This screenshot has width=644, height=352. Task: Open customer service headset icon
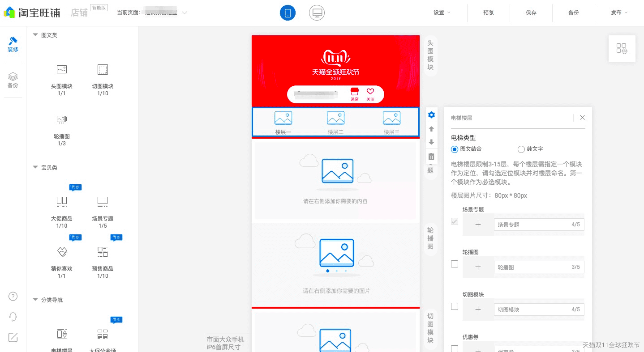pos(13,317)
